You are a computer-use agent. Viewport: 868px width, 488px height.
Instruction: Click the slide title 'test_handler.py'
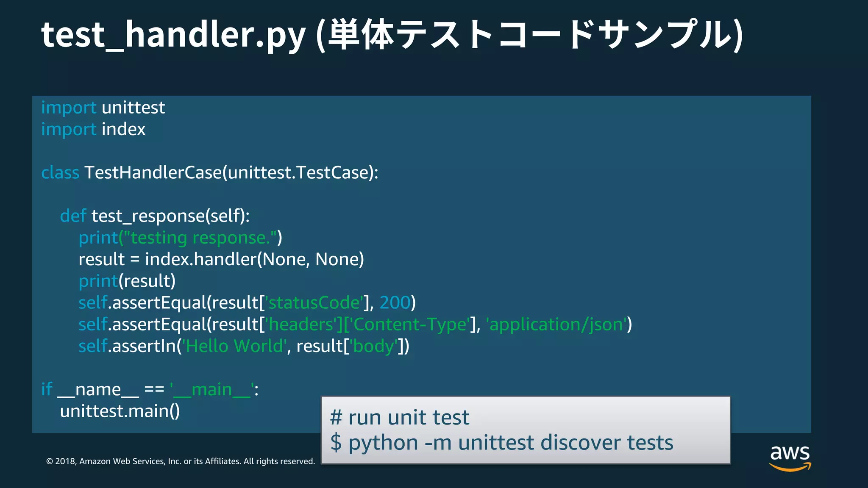pyautogui.click(x=173, y=35)
